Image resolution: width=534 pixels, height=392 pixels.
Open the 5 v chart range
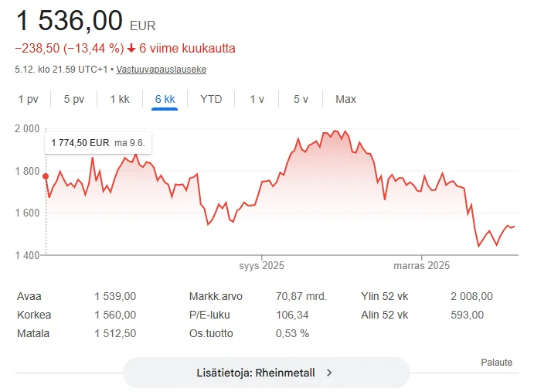coord(301,99)
